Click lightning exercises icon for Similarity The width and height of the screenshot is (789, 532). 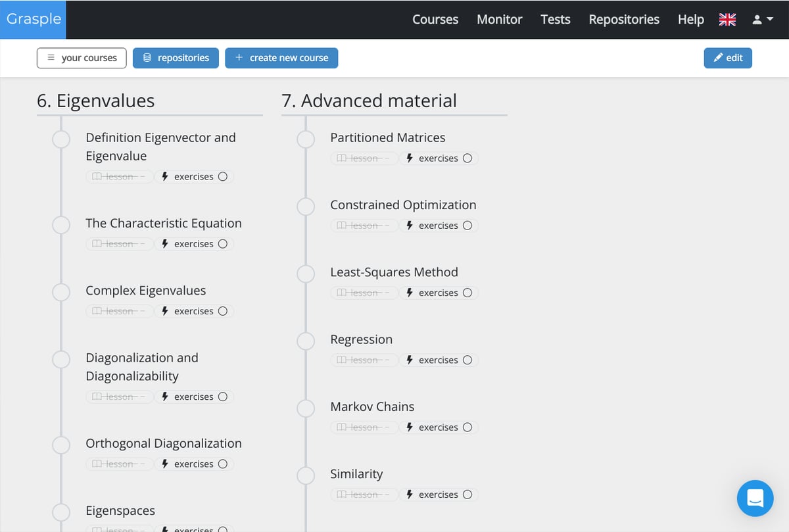click(x=410, y=495)
